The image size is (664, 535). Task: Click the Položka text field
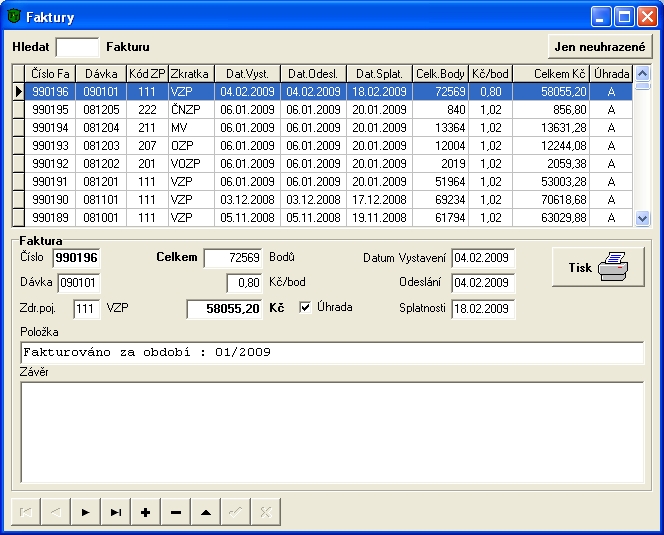pyautogui.click(x=332, y=352)
